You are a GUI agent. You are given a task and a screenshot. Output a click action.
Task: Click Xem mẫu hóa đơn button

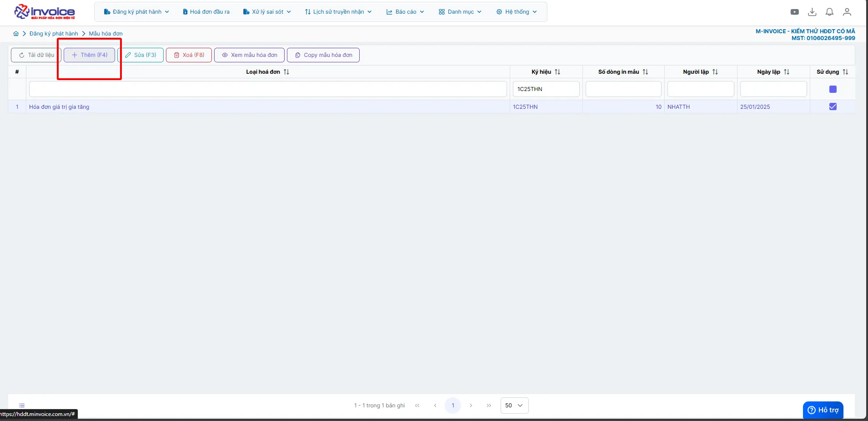click(249, 55)
